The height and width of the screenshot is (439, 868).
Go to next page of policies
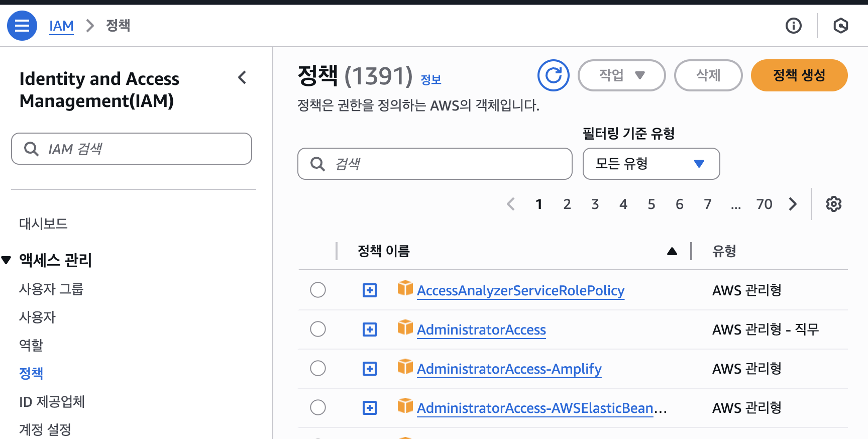point(793,204)
